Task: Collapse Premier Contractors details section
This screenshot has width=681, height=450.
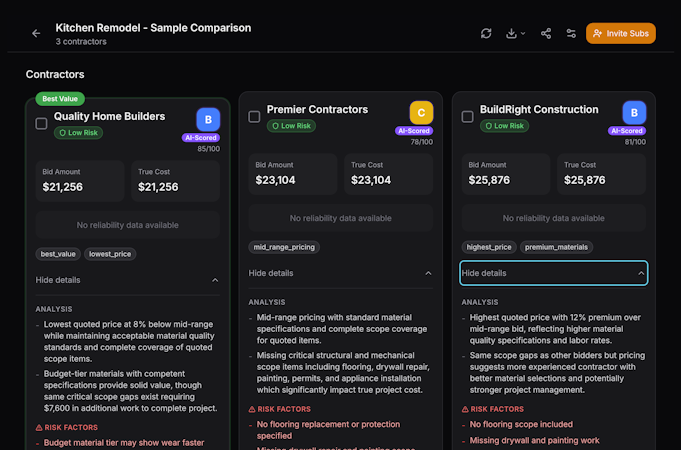Action: [340, 273]
